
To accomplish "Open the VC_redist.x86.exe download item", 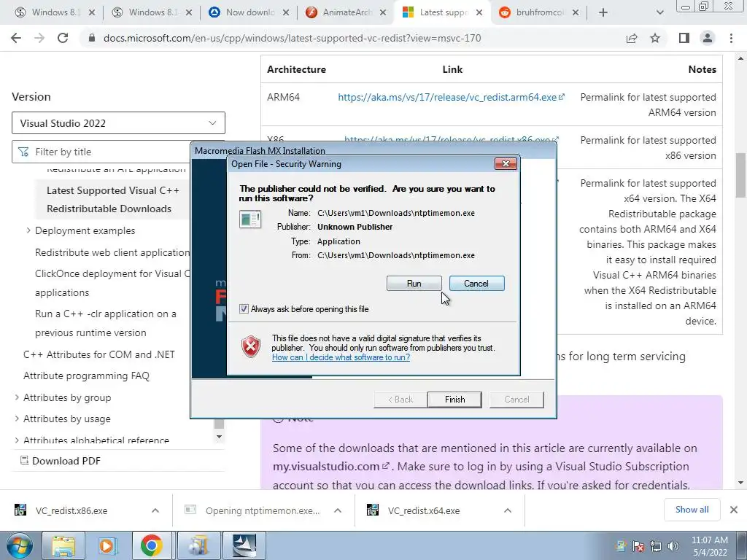I will (71, 510).
